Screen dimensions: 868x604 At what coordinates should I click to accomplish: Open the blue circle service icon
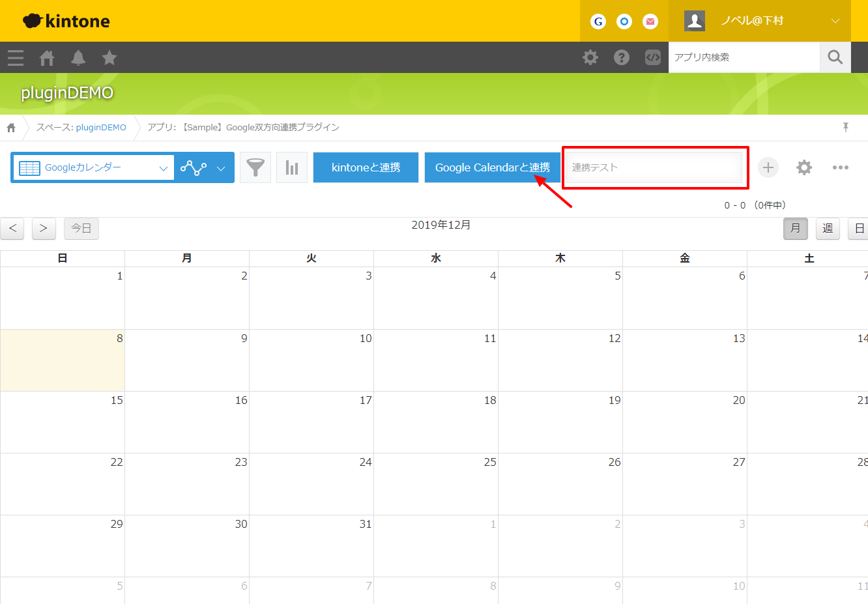624,22
